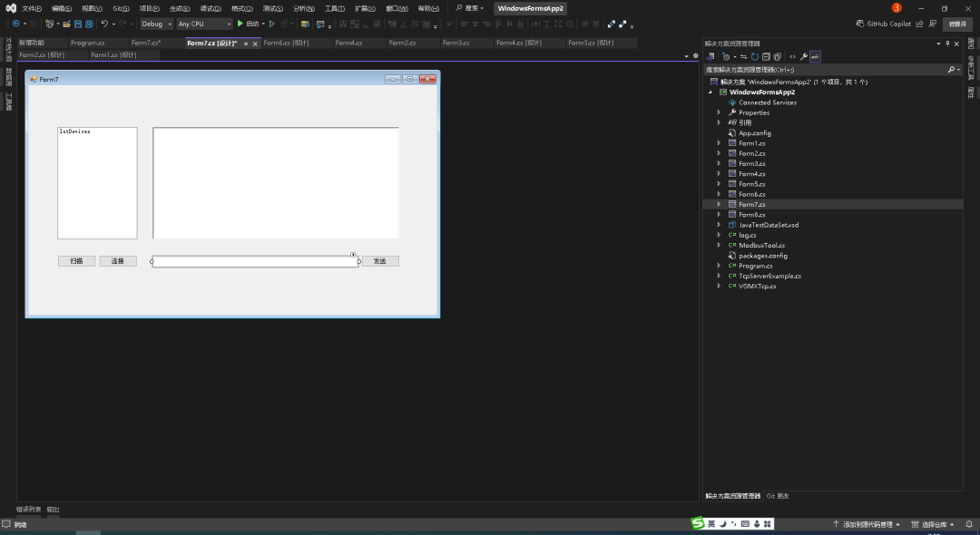Open the 调试 (Debug) menu
Screen dimensions: 980x535
coord(210,8)
